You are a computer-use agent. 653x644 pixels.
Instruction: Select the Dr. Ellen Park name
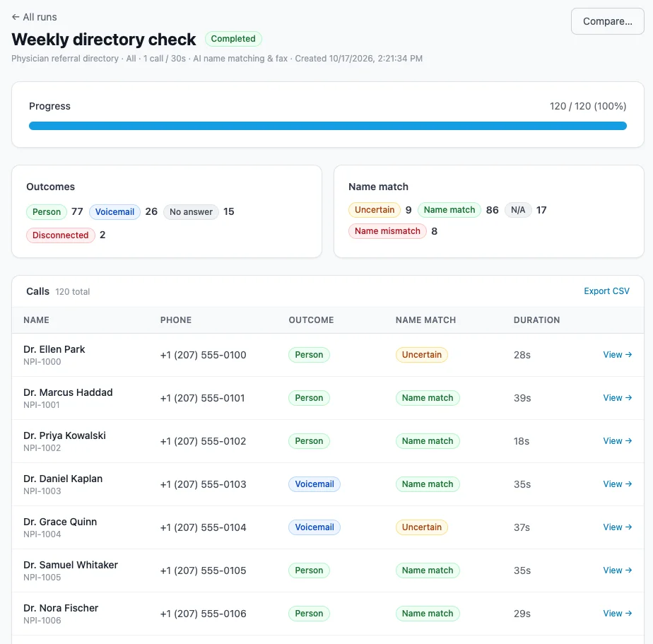coord(54,349)
